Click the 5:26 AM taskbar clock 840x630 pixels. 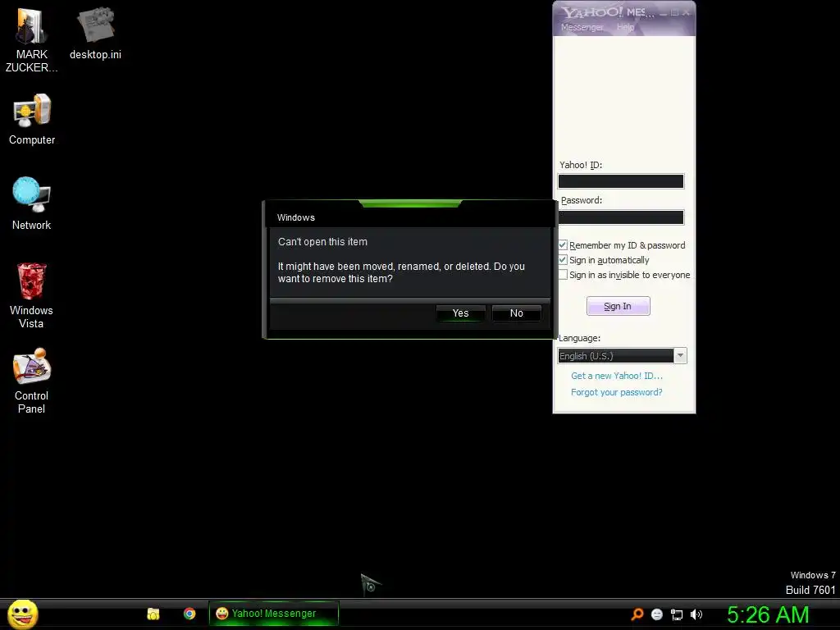(768, 614)
